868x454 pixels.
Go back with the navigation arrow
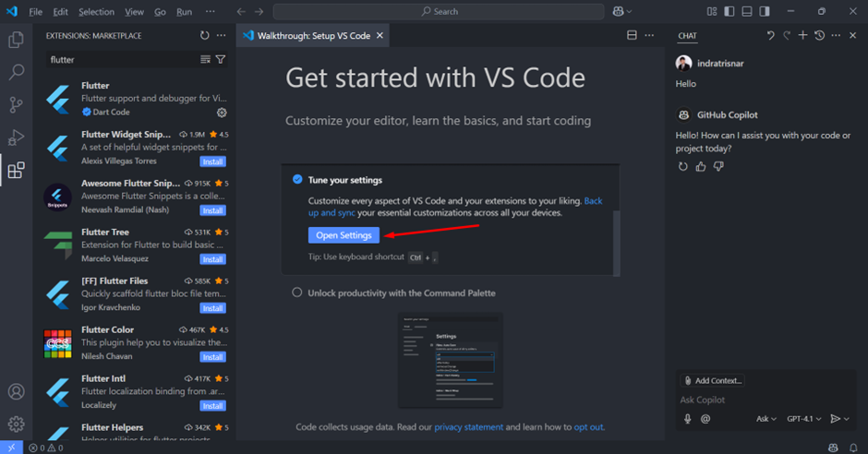tap(241, 12)
